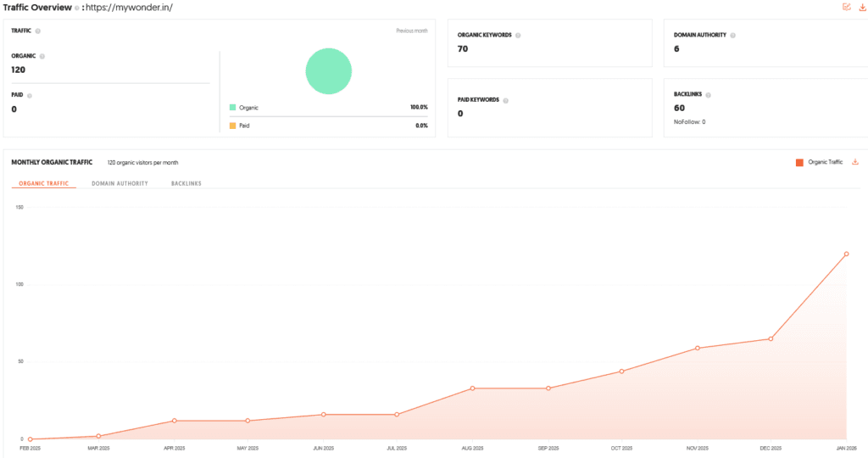Select the MAY 2025 data point on chart
Viewport: 868px width, 458px height.
[248, 421]
